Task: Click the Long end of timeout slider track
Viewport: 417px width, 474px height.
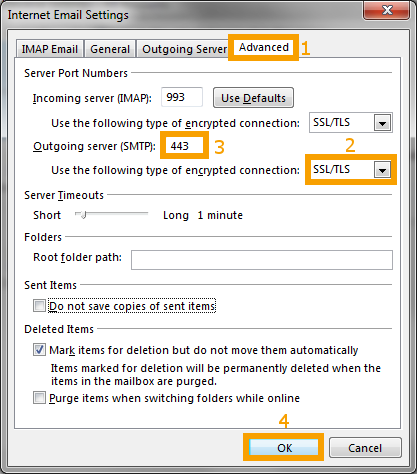Action: tap(145, 214)
